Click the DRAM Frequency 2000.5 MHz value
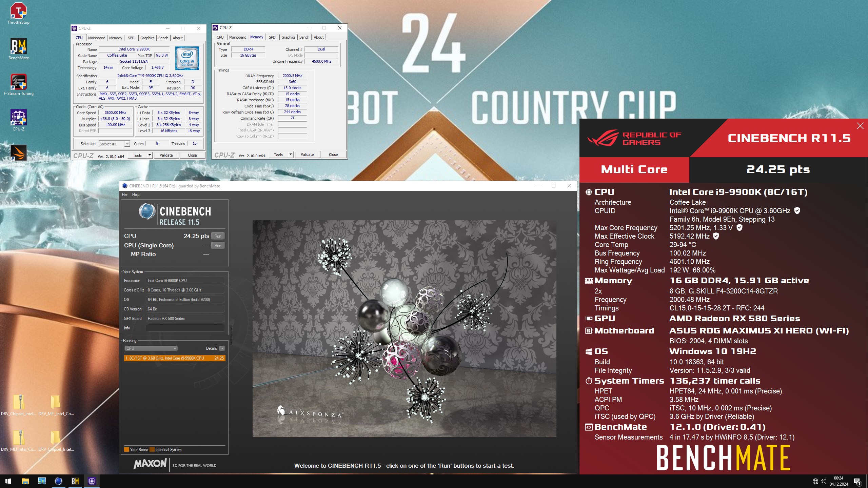Image resolution: width=868 pixels, height=488 pixels. point(292,76)
